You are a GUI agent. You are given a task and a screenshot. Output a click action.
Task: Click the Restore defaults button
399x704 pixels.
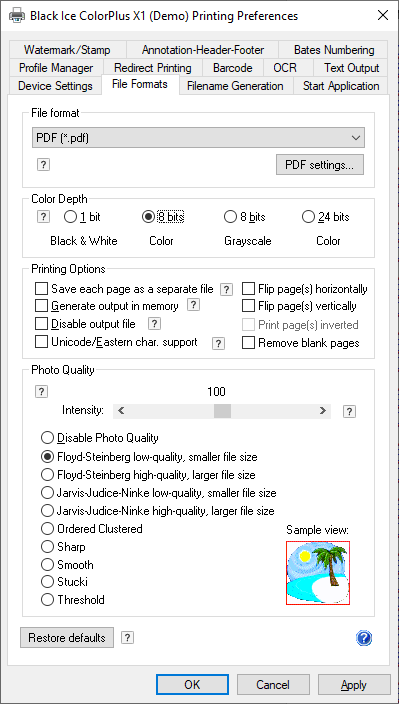(67, 638)
